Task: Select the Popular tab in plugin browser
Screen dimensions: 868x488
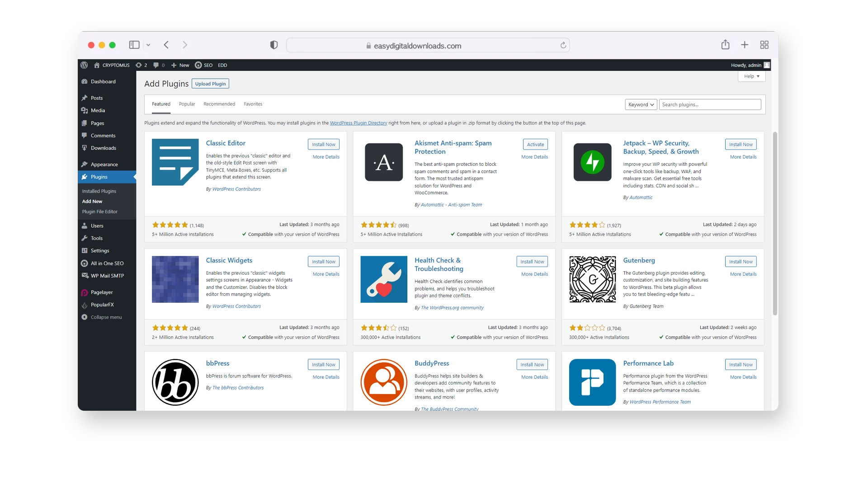Action: [x=187, y=103]
